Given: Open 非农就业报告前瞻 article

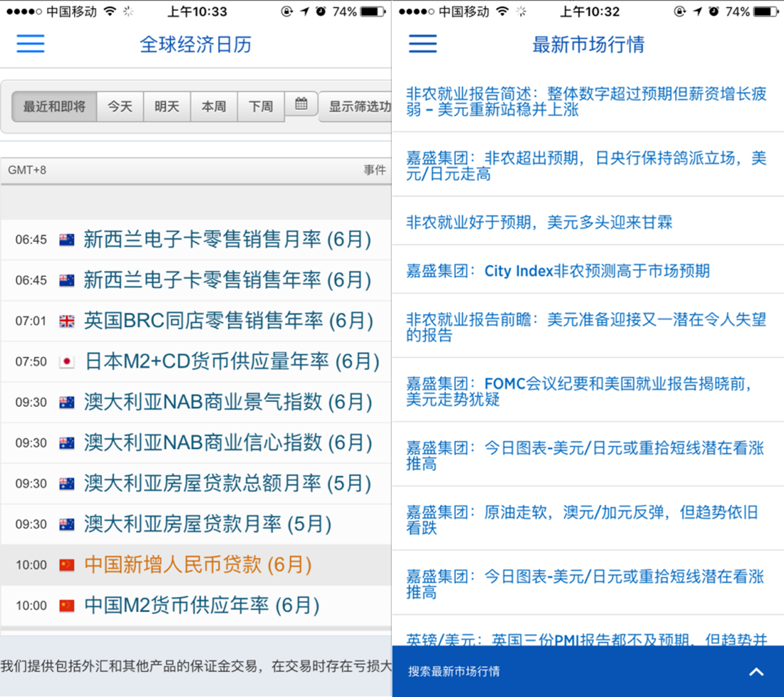Looking at the screenshot, I should click(587, 327).
